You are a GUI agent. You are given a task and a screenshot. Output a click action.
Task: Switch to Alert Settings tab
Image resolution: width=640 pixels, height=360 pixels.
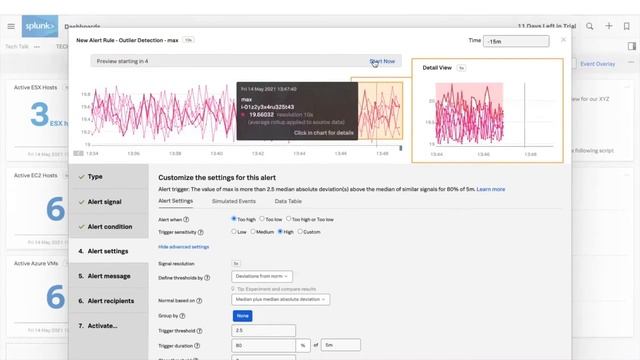176,201
